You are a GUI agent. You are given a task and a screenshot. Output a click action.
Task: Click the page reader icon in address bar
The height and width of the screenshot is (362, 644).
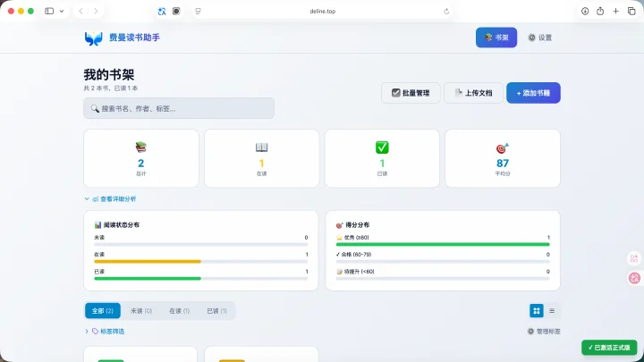[198, 11]
